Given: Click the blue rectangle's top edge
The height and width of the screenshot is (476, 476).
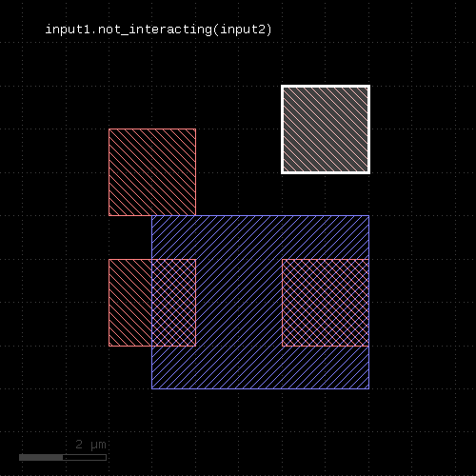Looking at the screenshot, I should pyautogui.click(x=260, y=216).
